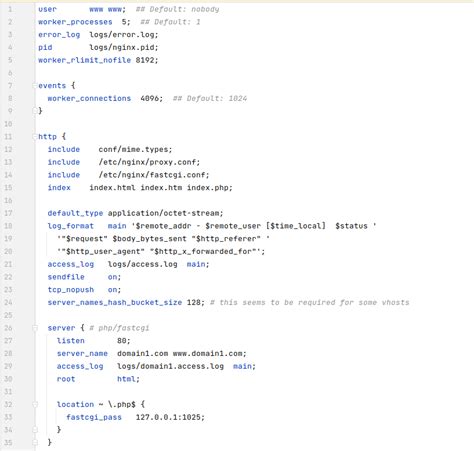Click the 'pid' directive
Viewport: 474px width, 451px height.
(45, 48)
